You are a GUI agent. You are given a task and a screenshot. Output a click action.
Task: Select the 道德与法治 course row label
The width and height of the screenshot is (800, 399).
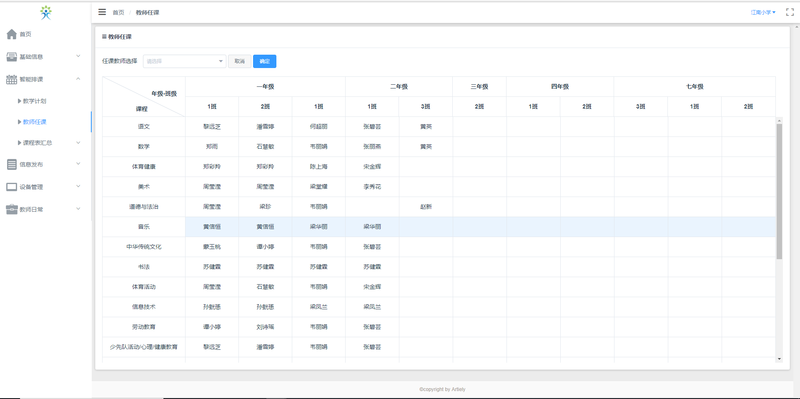point(144,207)
